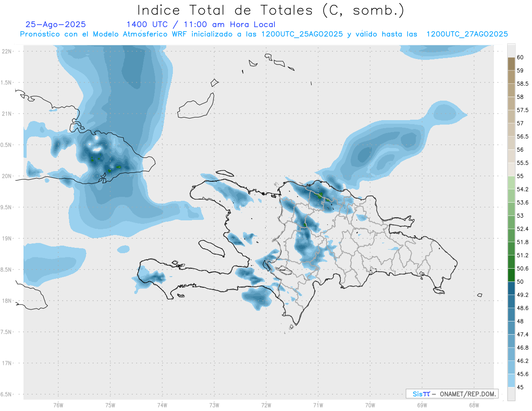Select the date text '25-Ago-2025'

pyautogui.click(x=56, y=24)
